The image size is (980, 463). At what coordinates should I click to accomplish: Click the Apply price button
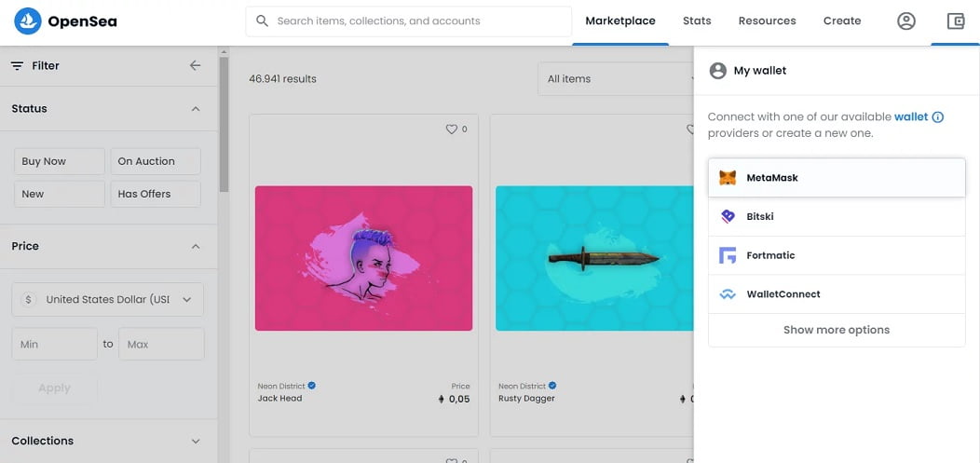pos(54,388)
